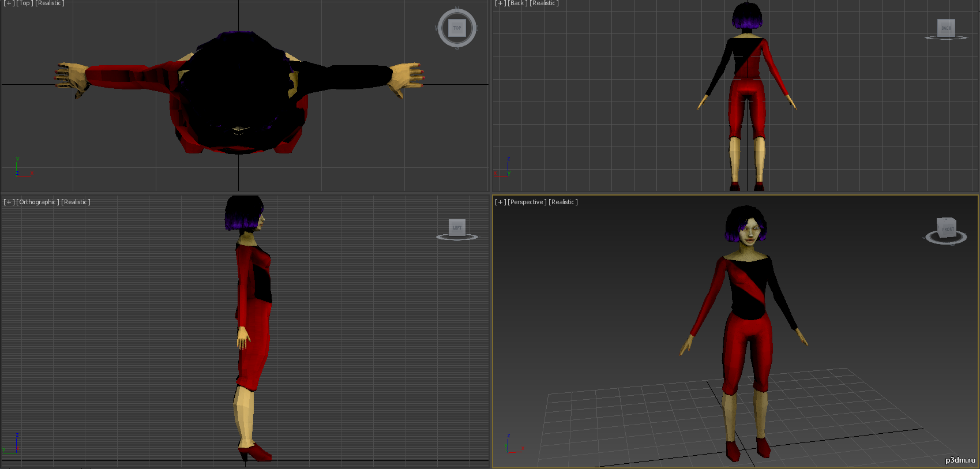Click the LEFT face on the ViewCube
This screenshot has width=980, height=469.
457,227
